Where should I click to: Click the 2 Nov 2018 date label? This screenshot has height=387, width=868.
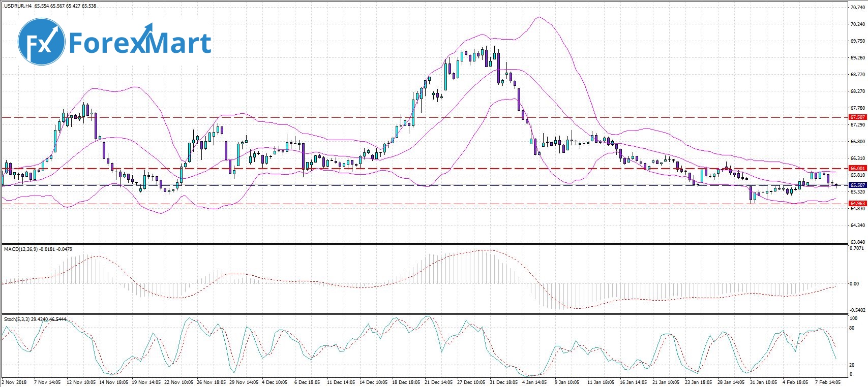(x=14, y=382)
